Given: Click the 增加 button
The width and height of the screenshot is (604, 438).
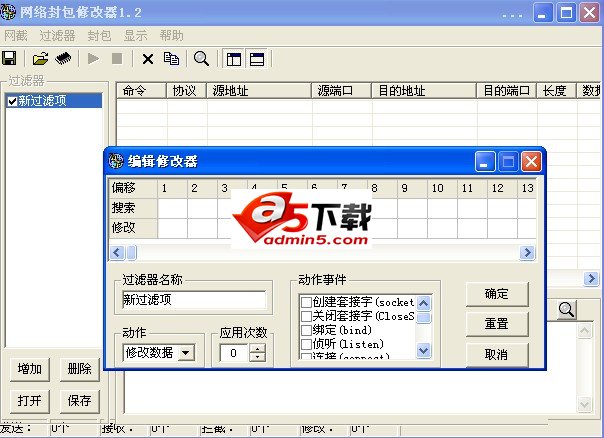Looking at the screenshot, I should click(x=30, y=369).
